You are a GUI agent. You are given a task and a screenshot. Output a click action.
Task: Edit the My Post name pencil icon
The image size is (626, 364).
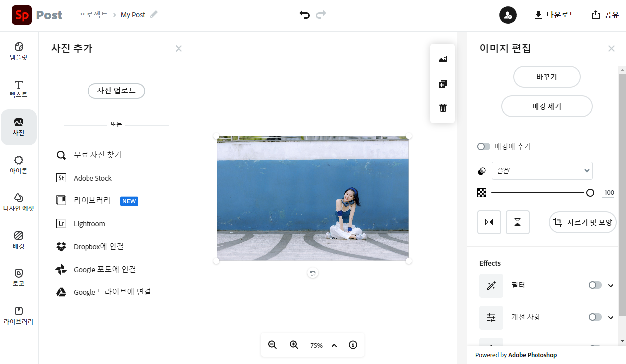154,15
